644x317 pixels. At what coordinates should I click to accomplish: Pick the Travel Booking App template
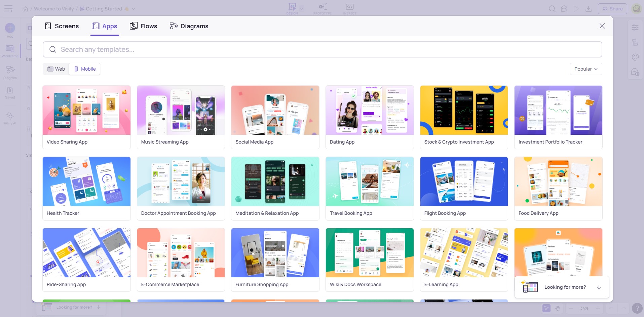click(370, 188)
